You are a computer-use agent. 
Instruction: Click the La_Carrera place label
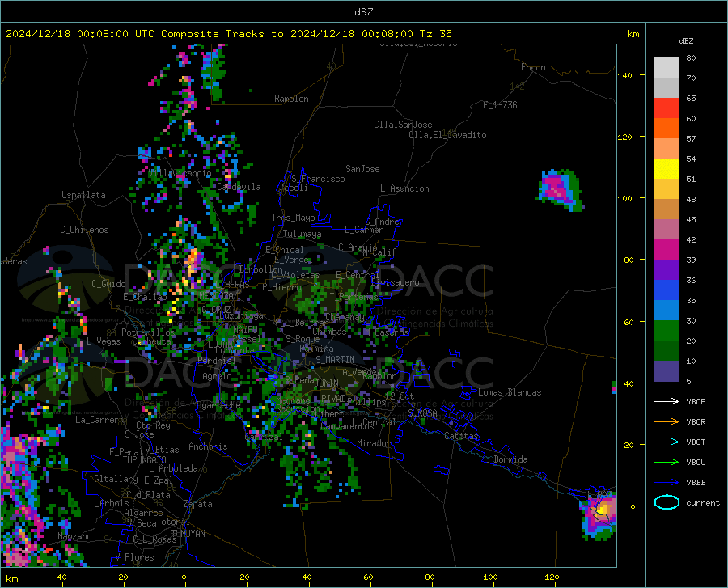(x=99, y=420)
